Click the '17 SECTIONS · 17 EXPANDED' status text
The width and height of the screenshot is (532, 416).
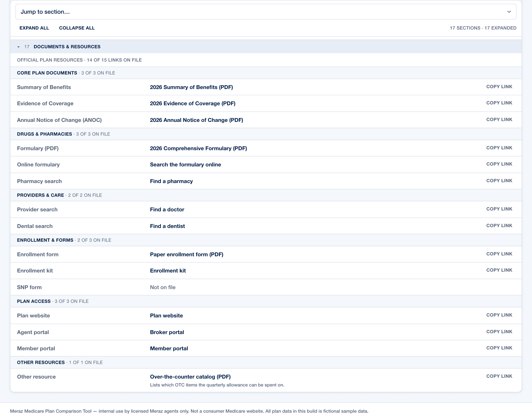pos(483,28)
